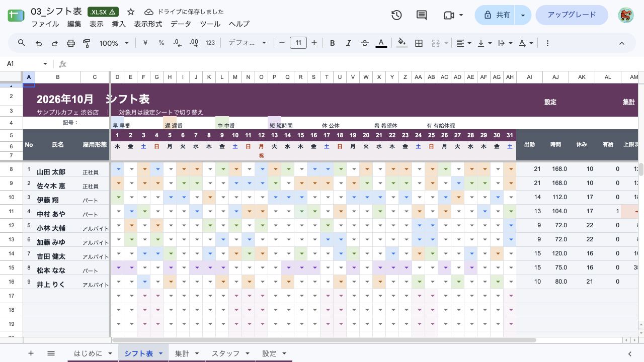The width and height of the screenshot is (644, 362).
Task: Open the データ menu
Action: (x=181, y=24)
